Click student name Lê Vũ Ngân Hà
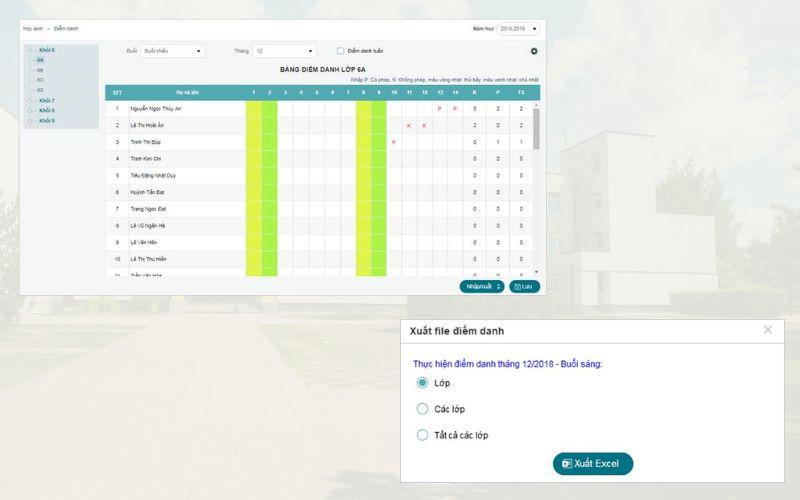This screenshot has width=800, height=500. 148,226
